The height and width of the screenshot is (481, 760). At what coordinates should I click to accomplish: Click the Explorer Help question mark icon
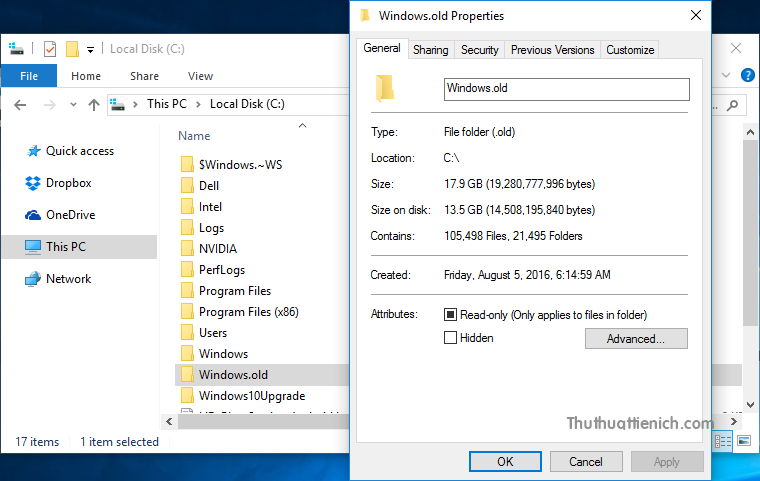747,75
